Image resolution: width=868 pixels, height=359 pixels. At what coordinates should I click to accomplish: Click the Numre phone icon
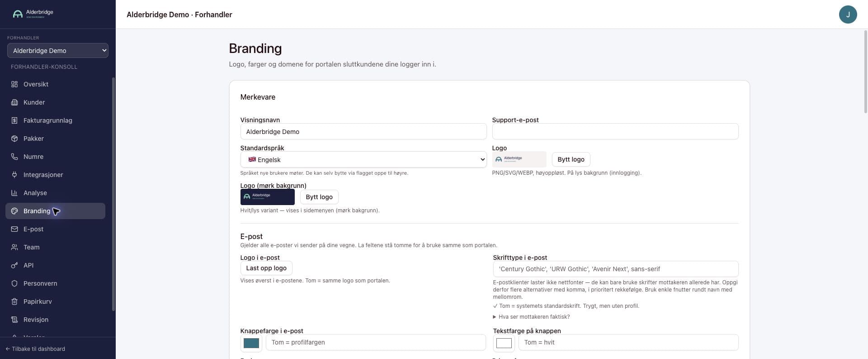click(14, 157)
